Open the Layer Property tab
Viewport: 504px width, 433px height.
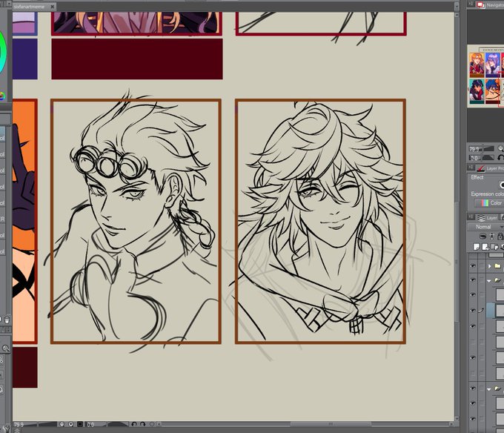[490, 168]
